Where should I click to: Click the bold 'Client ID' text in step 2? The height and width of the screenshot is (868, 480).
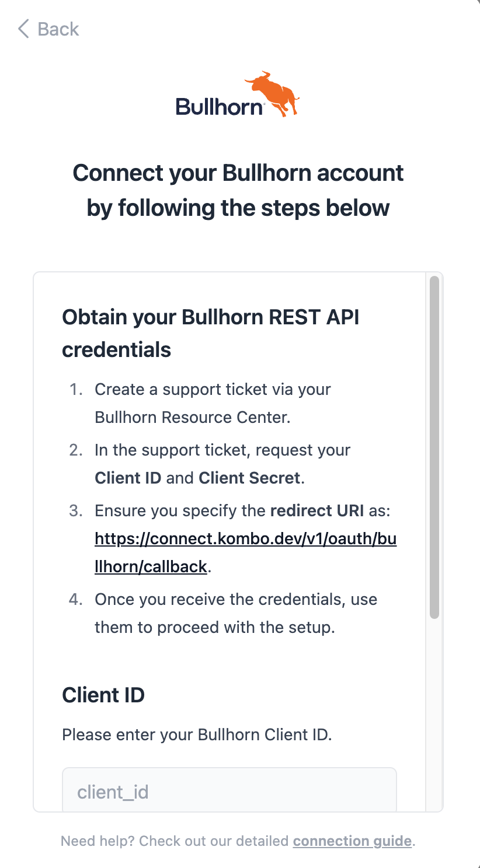tap(128, 478)
